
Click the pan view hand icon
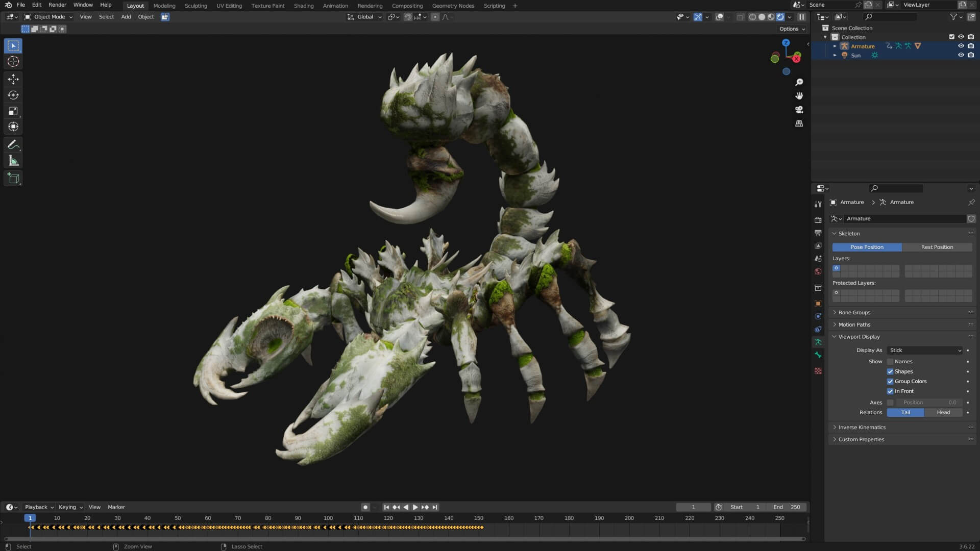799,96
